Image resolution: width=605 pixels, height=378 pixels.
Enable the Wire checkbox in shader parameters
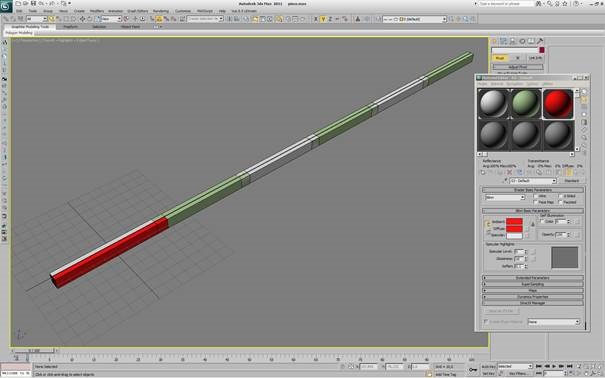tap(536, 196)
